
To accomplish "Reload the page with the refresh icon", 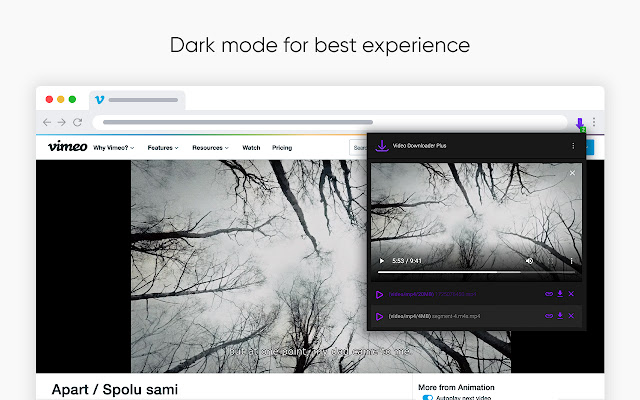I will click(78, 122).
